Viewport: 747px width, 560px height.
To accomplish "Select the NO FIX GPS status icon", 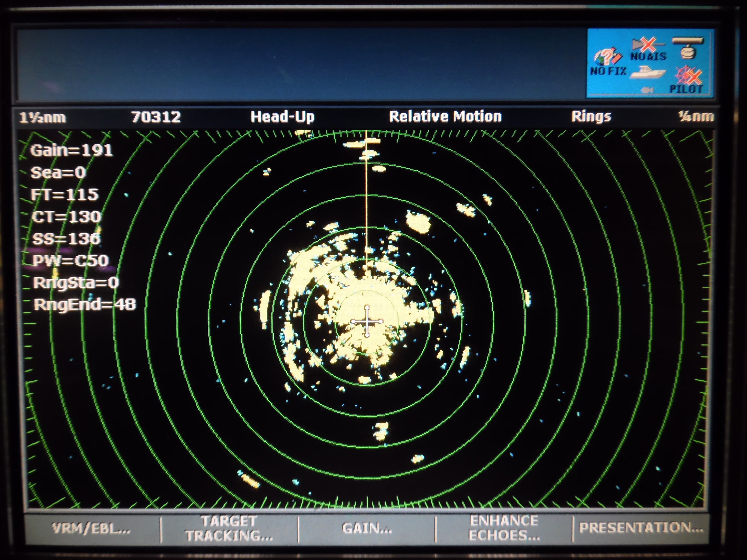I will coord(608,62).
